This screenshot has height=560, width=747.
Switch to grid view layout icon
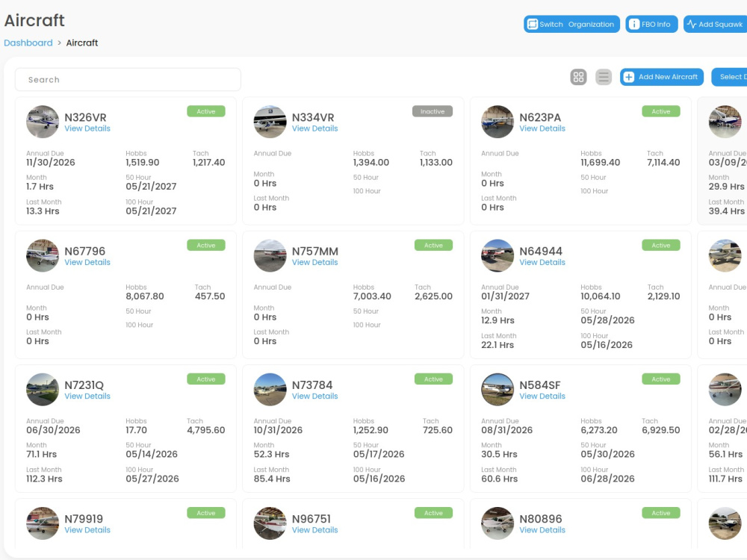578,77
